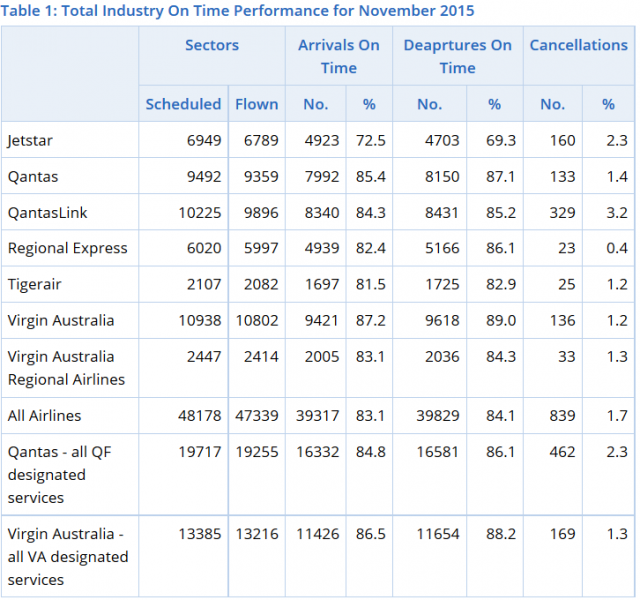Click VA designated departures number 11654

(x=438, y=534)
